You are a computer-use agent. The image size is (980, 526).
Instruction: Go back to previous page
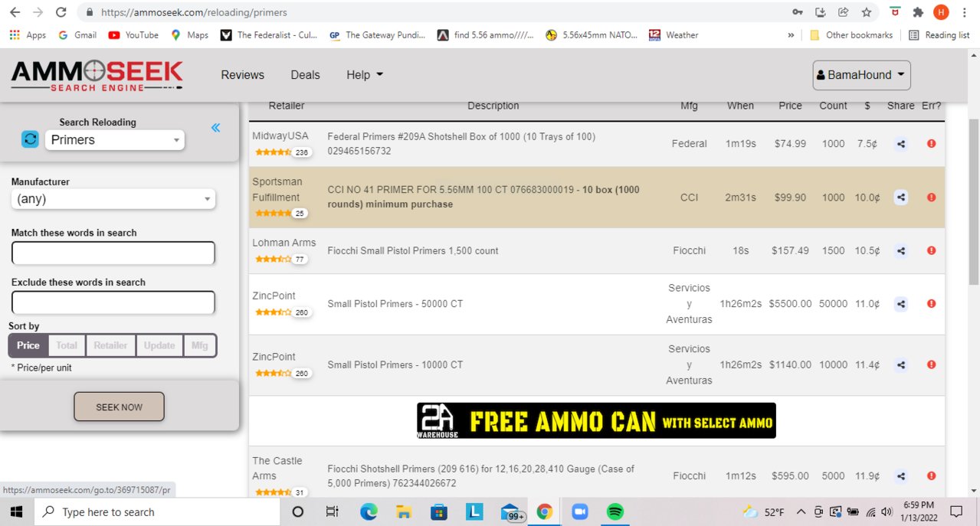tap(15, 12)
